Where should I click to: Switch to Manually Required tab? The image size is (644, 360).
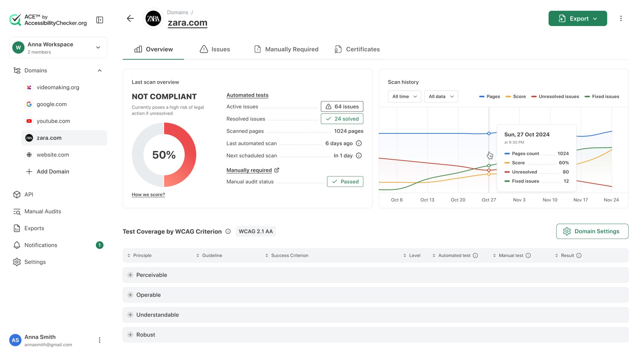(286, 49)
